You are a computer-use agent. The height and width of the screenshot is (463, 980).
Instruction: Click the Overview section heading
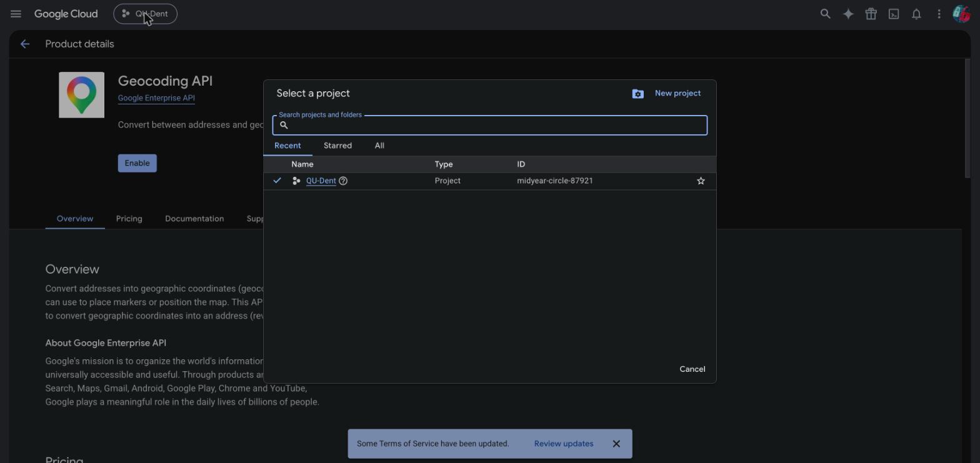click(x=72, y=269)
